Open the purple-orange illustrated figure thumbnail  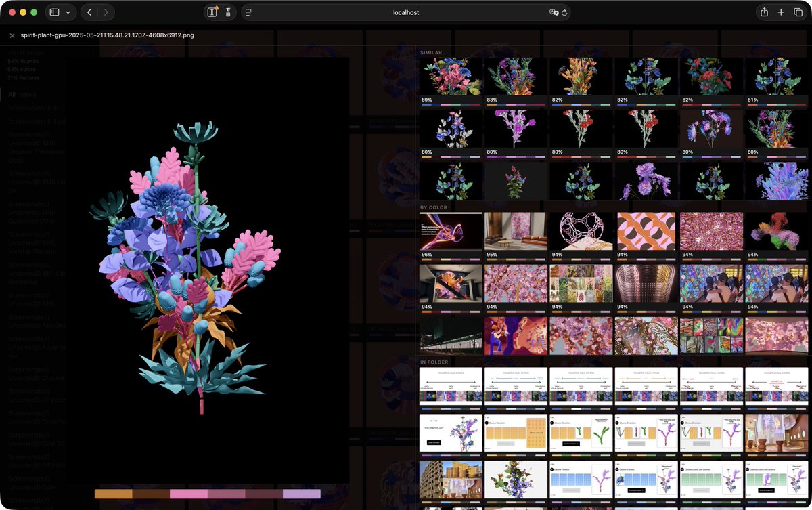click(516, 335)
